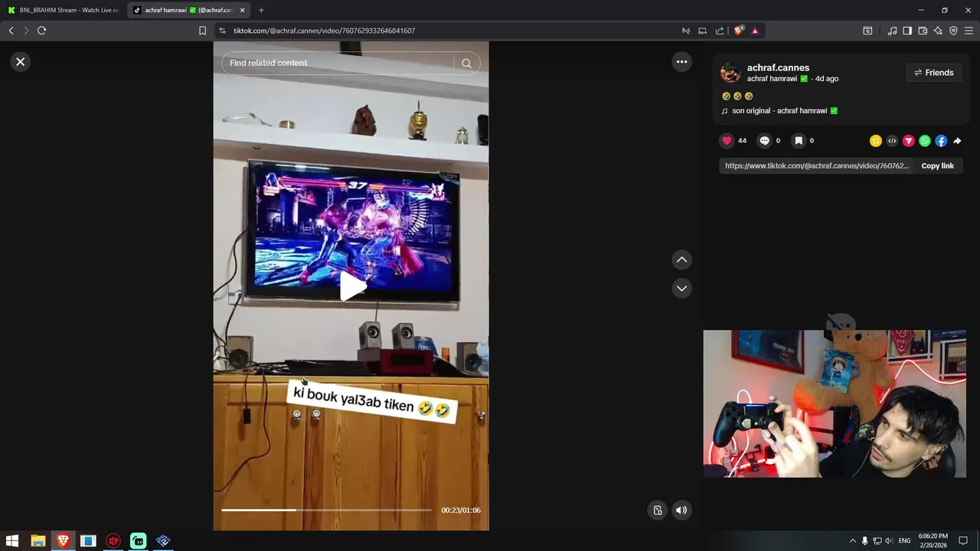
Task: Open the red circular app on taskbar
Action: (113, 541)
